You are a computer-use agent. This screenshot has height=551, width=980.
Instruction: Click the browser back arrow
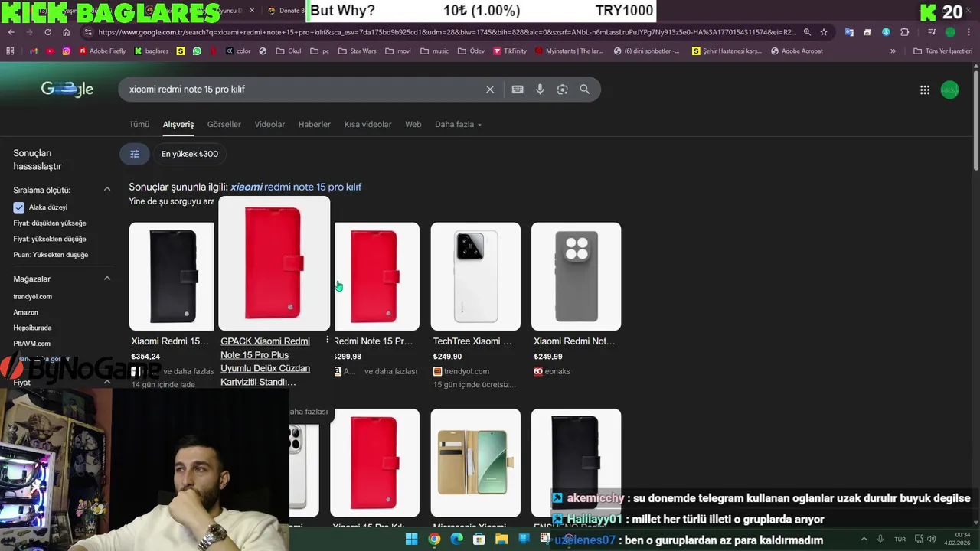coord(11,32)
